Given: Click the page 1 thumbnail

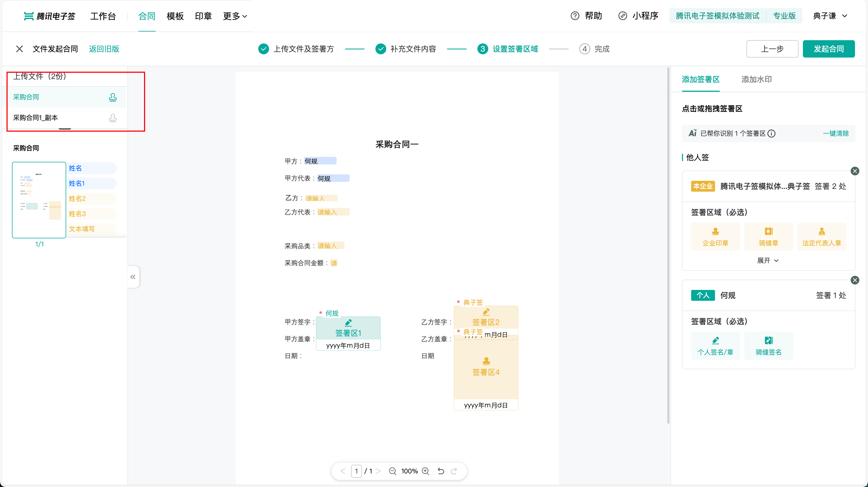Looking at the screenshot, I should pyautogui.click(x=39, y=200).
